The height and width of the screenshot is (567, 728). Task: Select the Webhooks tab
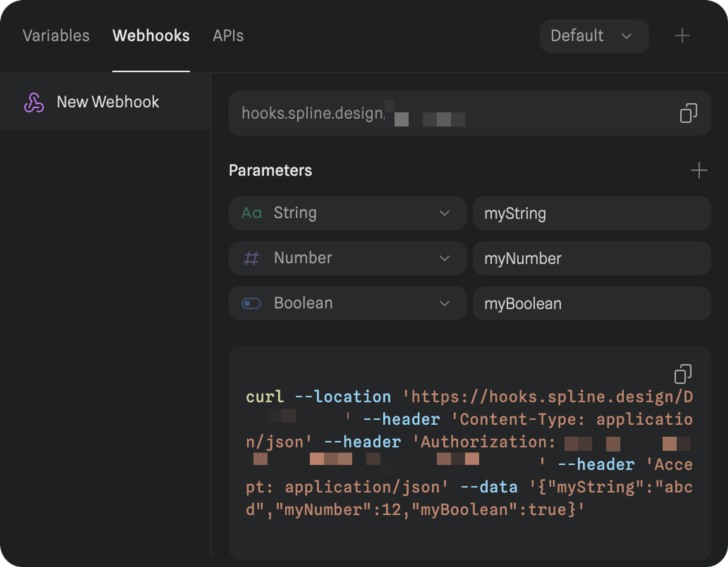pos(151,36)
